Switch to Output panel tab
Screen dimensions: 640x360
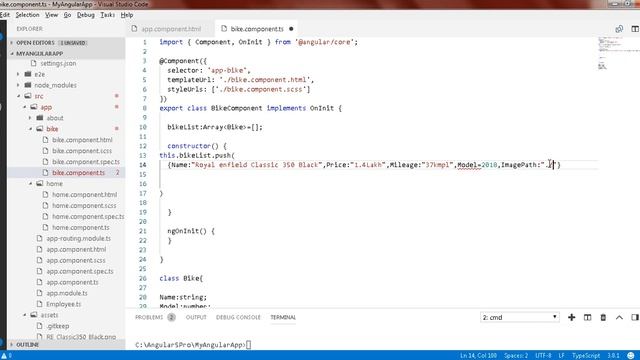(196, 317)
